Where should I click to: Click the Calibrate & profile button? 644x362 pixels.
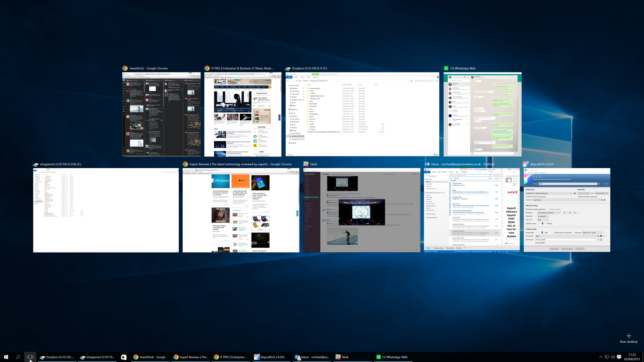coord(567,249)
